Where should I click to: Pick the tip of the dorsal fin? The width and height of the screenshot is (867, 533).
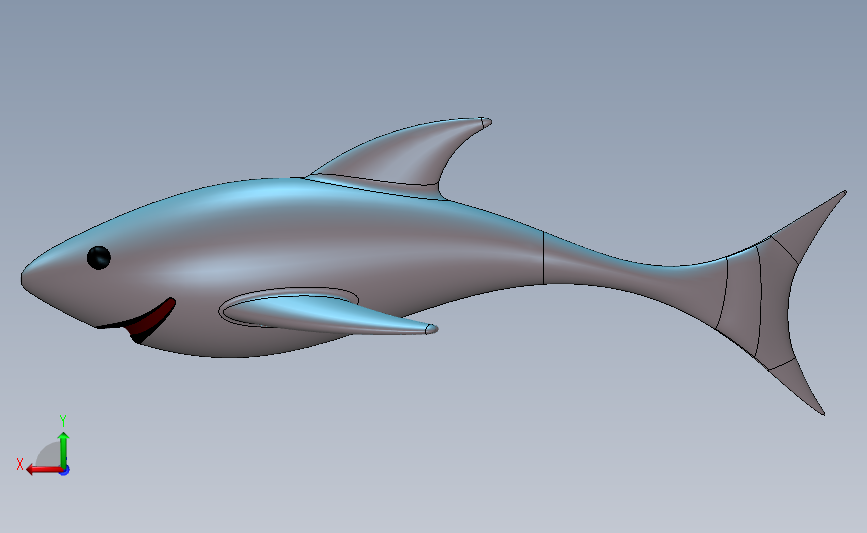click(486, 122)
